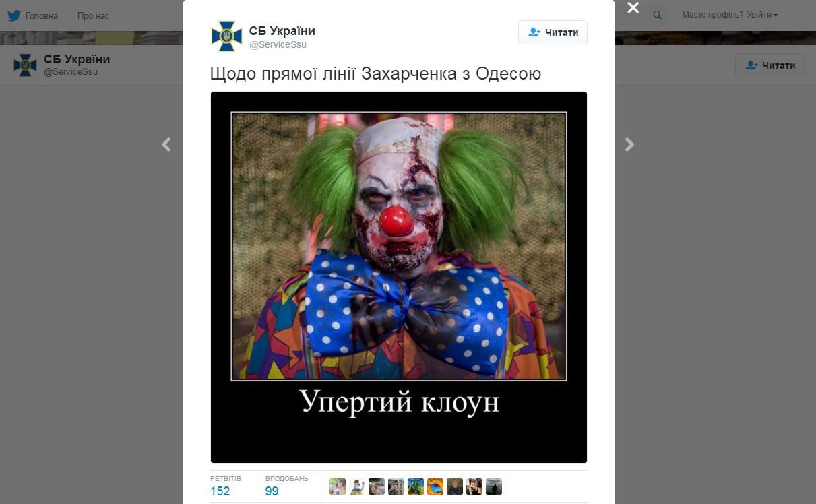Screen dimensions: 816x504
Task: Open the first retweeter avatar thumbnail
Action: 338,486
